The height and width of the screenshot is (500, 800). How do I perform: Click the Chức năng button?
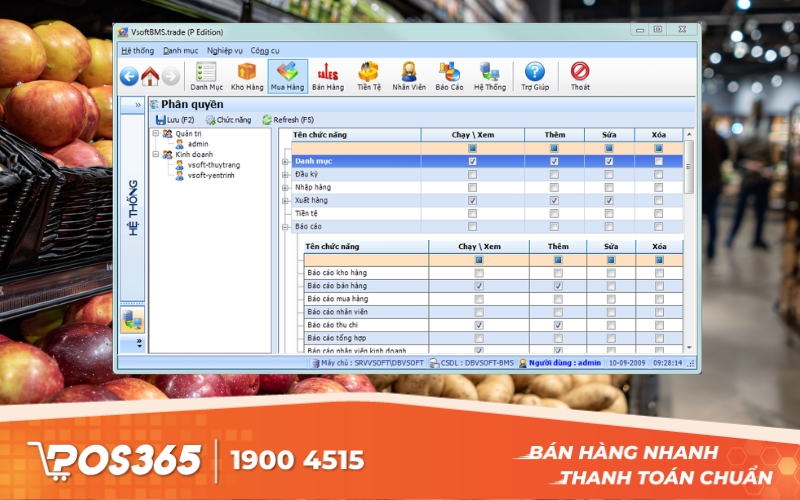tap(229, 120)
